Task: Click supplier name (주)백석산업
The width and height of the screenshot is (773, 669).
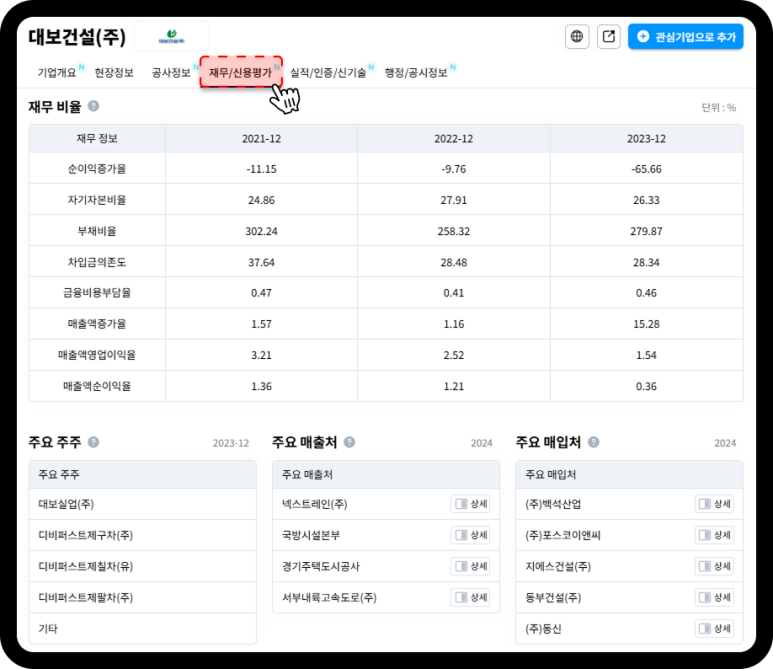Action: (553, 504)
